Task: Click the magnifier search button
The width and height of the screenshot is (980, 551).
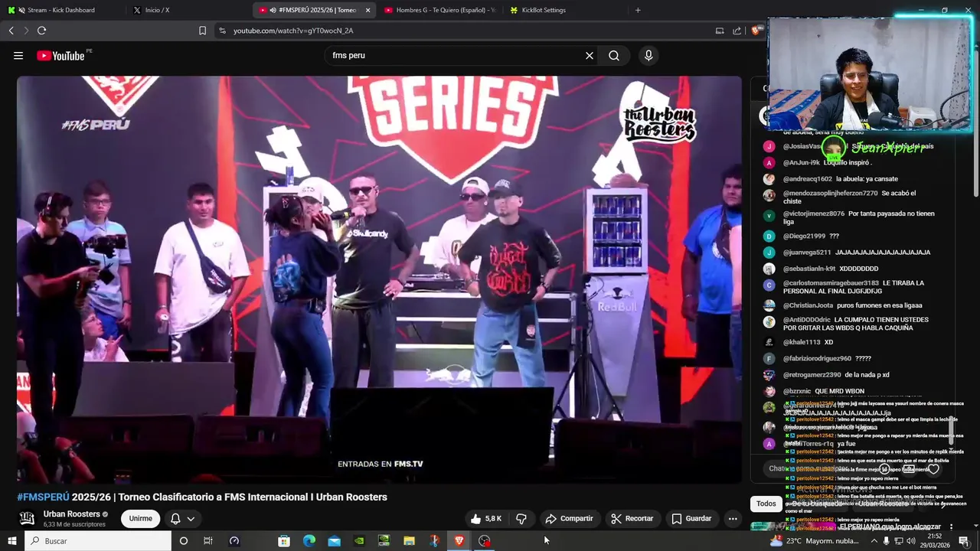Action: coord(614,56)
